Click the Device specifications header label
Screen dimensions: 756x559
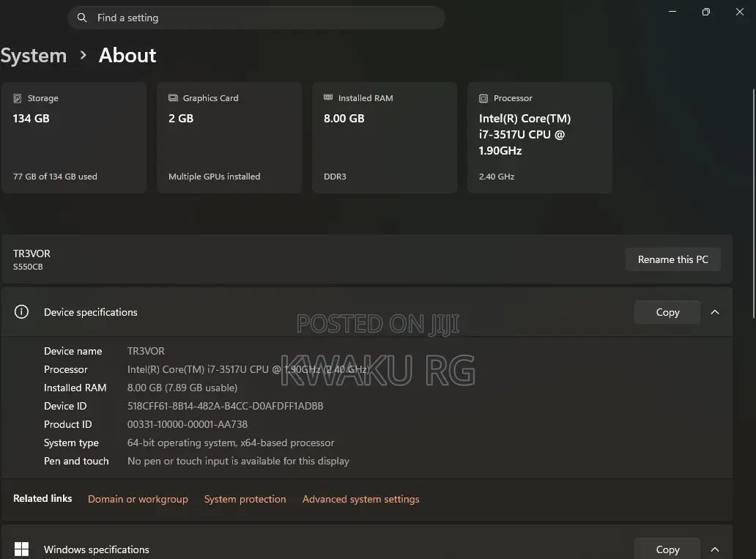[91, 312]
